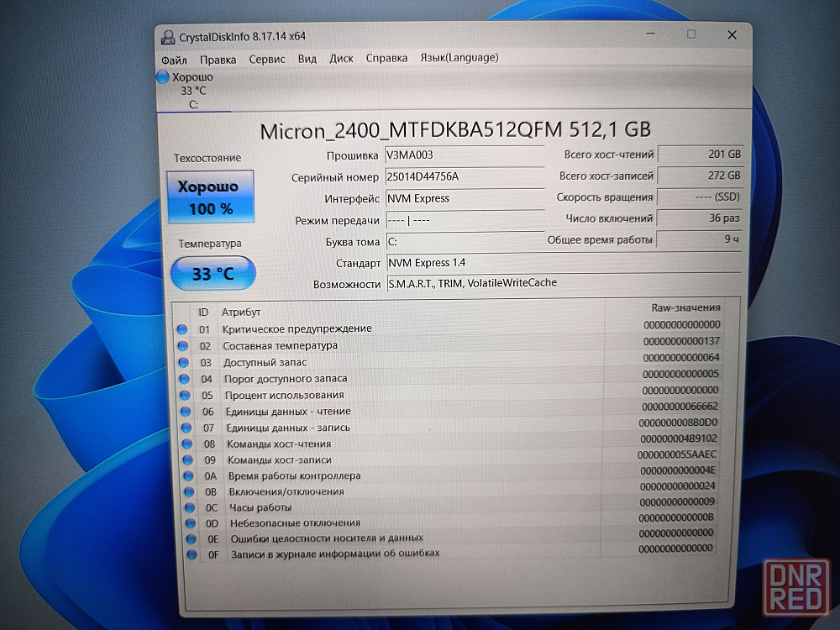Image resolution: width=840 pixels, height=630 pixels.
Task: Open the Правка menu
Action: pos(218,59)
